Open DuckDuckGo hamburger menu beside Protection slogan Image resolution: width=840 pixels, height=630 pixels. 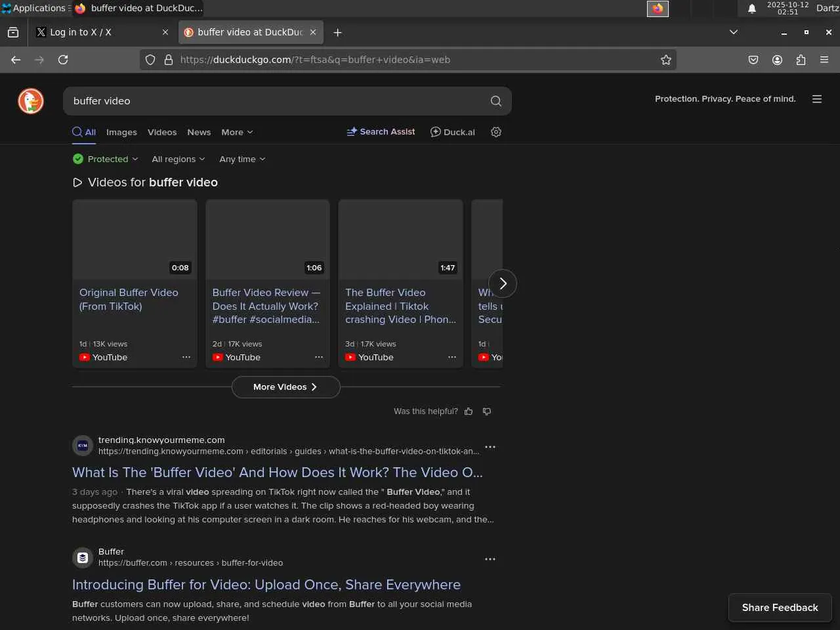pyautogui.click(x=817, y=99)
